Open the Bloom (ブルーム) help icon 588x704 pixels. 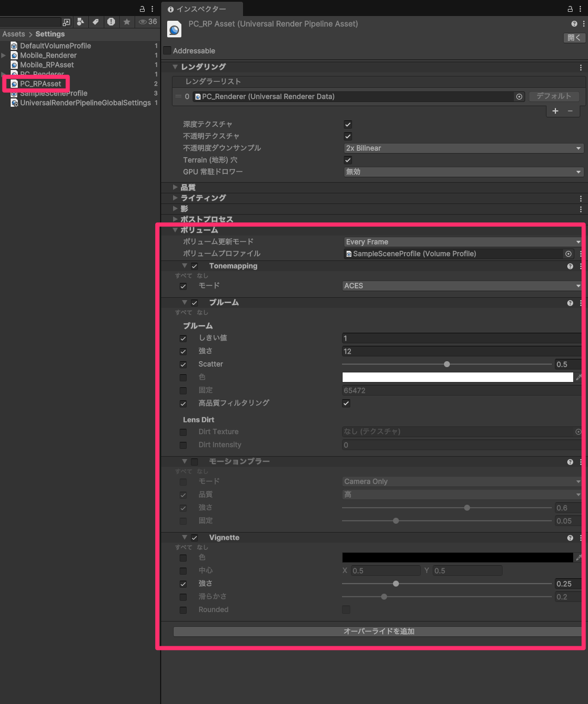(x=570, y=303)
